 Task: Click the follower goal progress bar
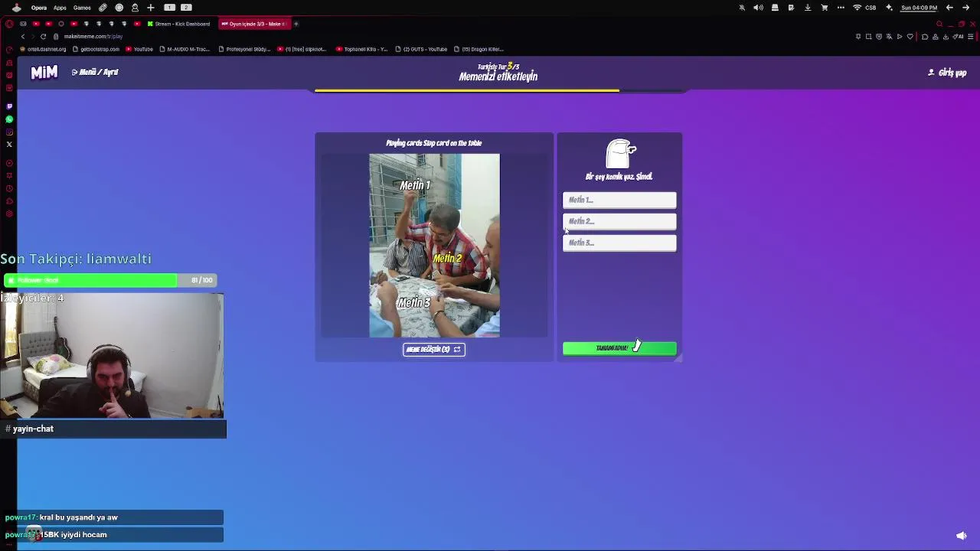point(111,280)
